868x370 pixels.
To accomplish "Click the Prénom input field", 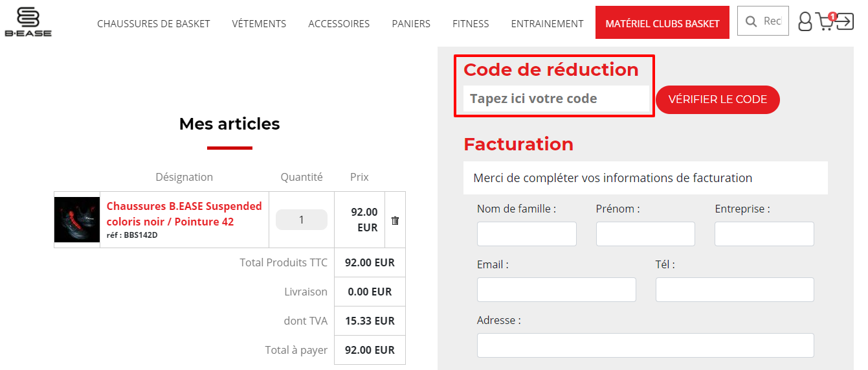I will [645, 234].
